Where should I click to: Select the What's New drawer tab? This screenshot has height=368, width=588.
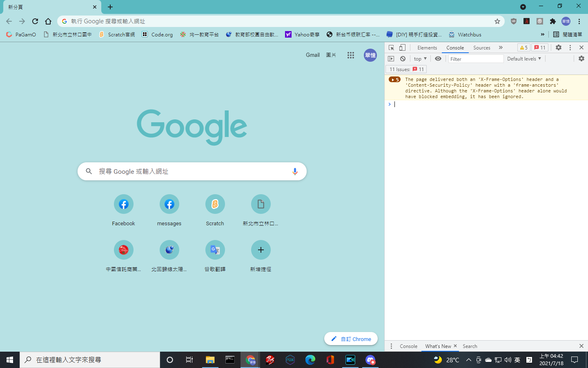[438, 346]
